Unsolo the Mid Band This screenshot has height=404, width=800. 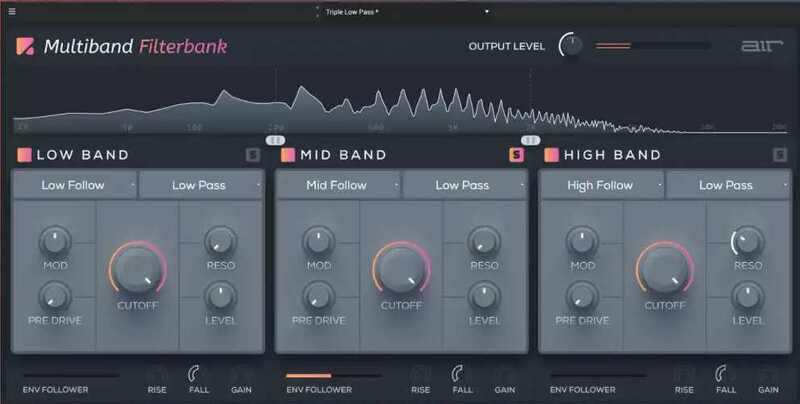click(516, 155)
